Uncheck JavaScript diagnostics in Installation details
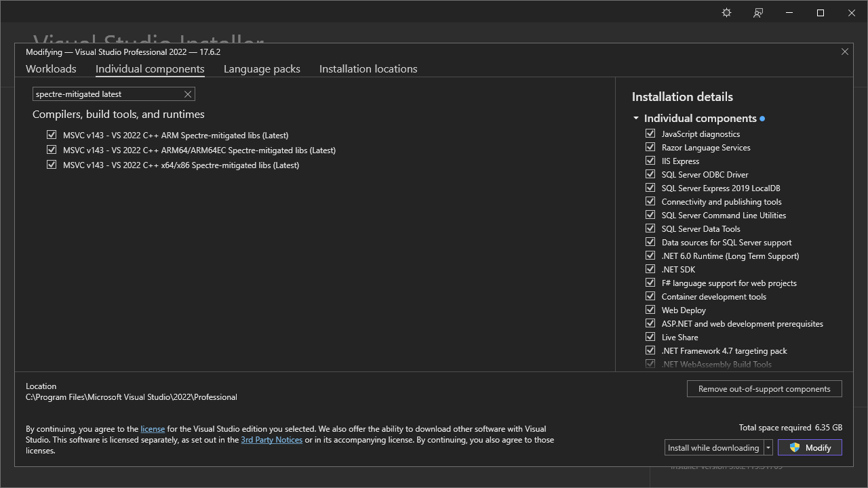This screenshot has height=488, width=868. tap(650, 134)
